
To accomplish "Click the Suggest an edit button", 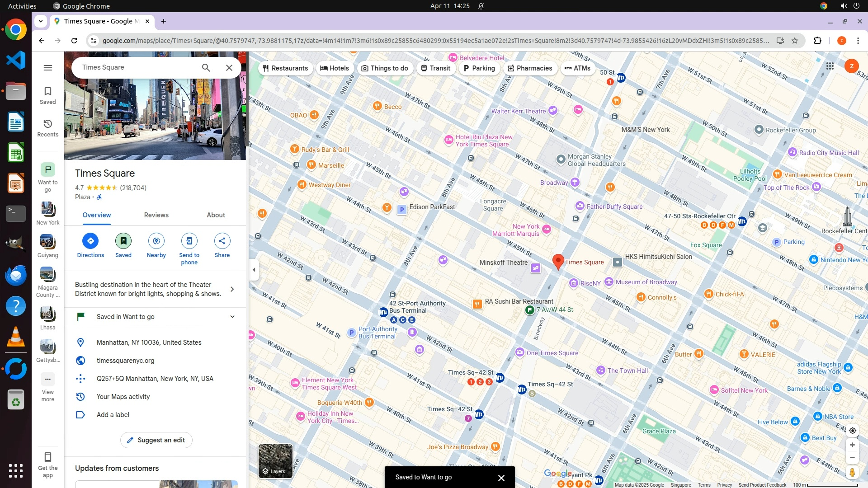I will coord(156,440).
